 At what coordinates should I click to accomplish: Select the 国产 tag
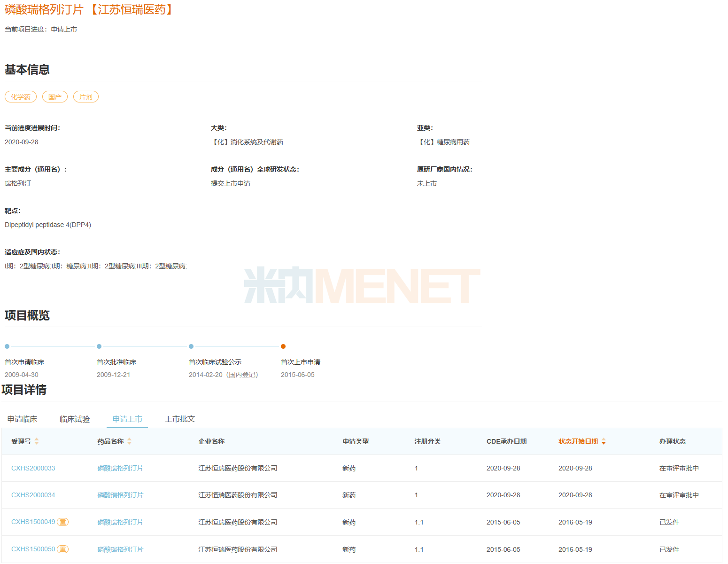[55, 97]
